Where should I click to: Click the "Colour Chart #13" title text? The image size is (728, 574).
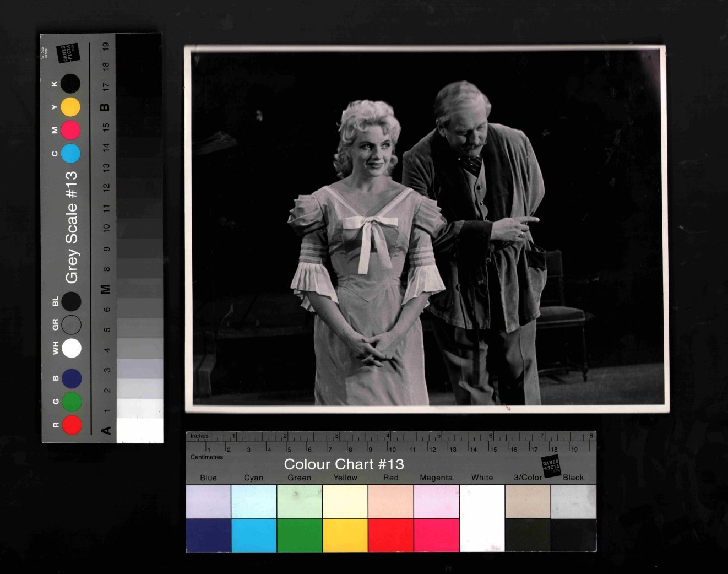(x=344, y=464)
